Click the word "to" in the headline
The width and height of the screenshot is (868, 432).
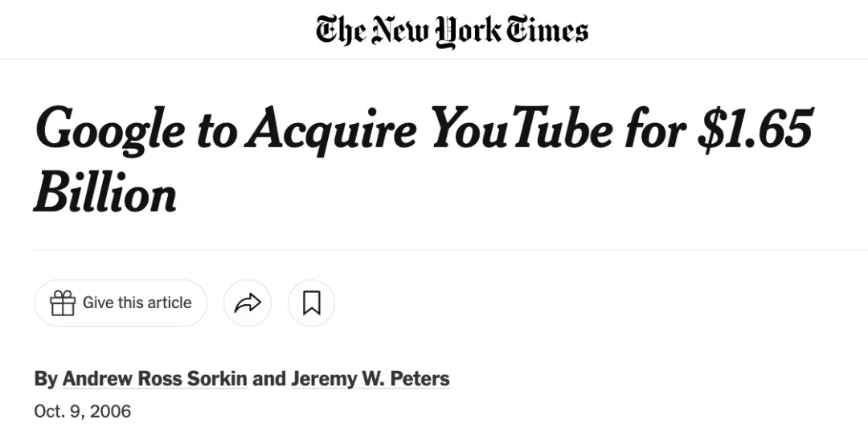pyautogui.click(x=215, y=130)
